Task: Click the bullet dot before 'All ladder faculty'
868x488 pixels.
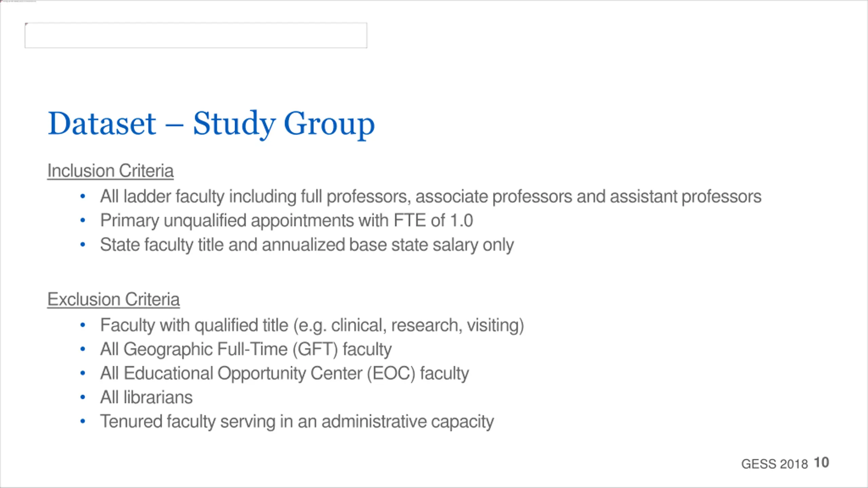Action: pyautogui.click(x=82, y=196)
